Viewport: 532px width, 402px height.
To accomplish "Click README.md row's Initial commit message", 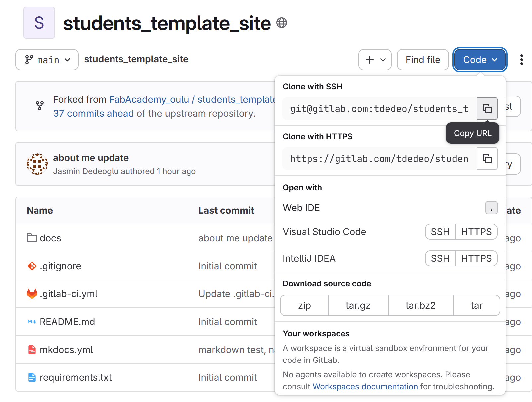I will tap(228, 322).
